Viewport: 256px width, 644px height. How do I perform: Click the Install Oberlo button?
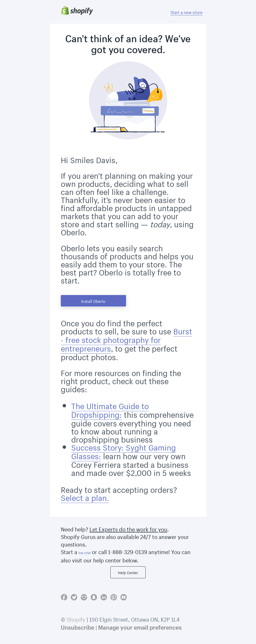(x=93, y=301)
